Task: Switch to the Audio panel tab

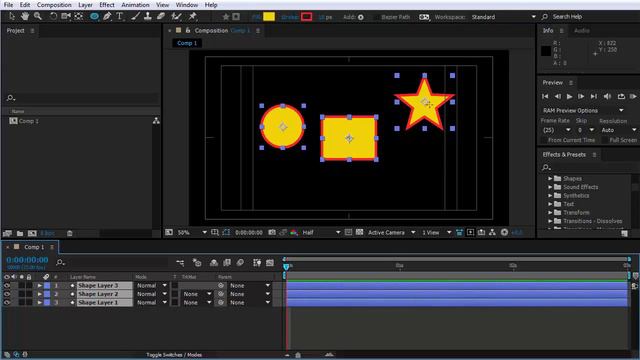Action: (x=582, y=31)
